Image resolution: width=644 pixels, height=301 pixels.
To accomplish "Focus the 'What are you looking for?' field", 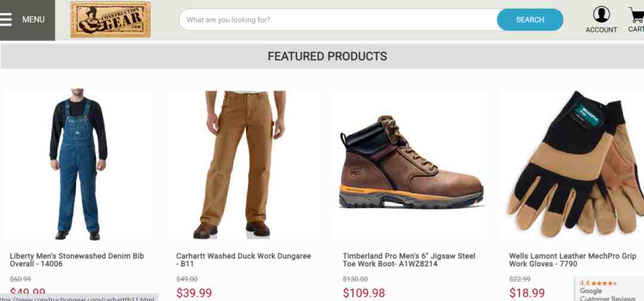I will click(x=338, y=20).
